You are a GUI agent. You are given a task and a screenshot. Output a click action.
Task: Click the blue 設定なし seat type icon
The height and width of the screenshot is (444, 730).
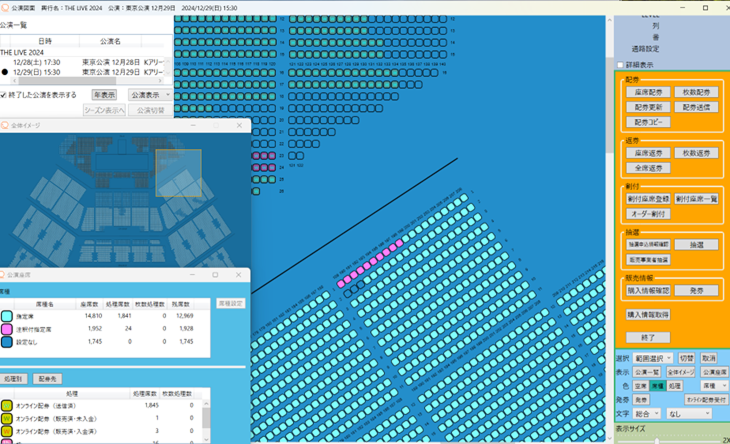click(7, 342)
